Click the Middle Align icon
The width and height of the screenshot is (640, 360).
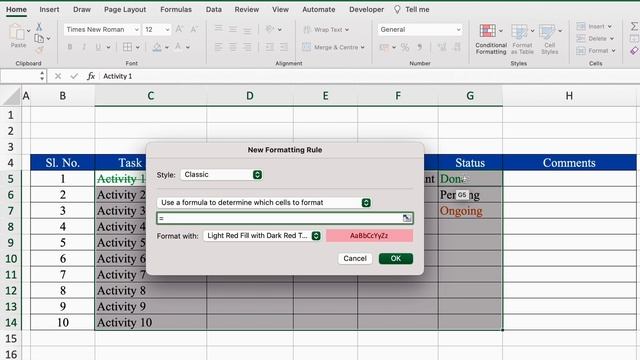pyautogui.click(x=233, y=29)
